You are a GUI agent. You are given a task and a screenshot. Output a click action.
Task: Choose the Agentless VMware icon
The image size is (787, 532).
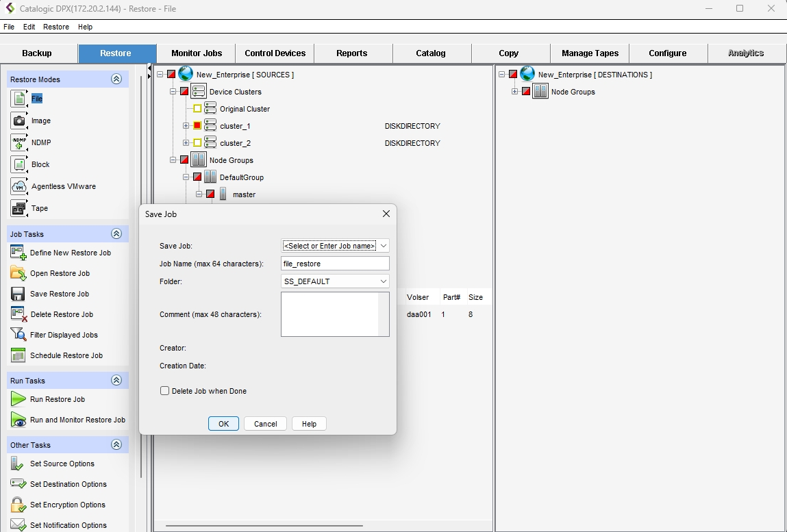(x=19, y=186)
